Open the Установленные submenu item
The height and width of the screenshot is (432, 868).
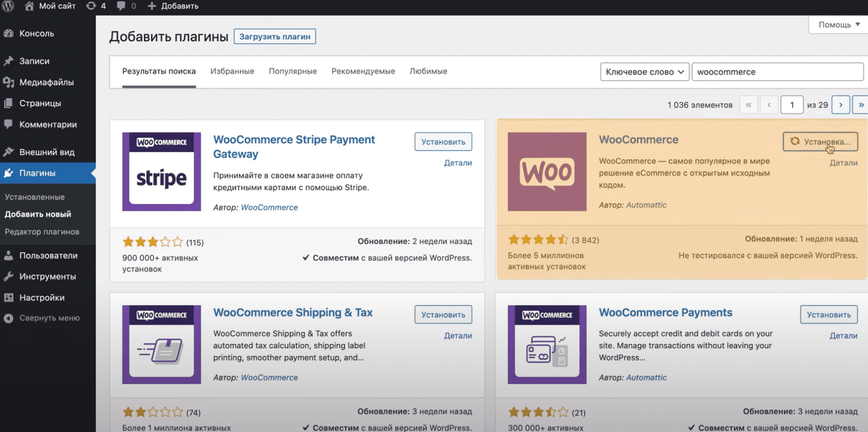point(35,197)
